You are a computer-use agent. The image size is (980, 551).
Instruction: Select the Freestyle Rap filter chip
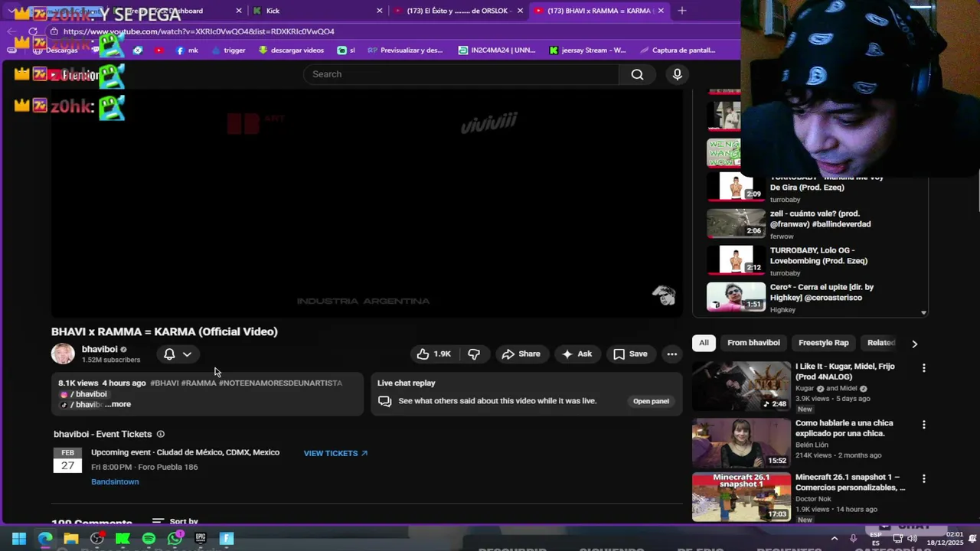[x=823, y=343]
